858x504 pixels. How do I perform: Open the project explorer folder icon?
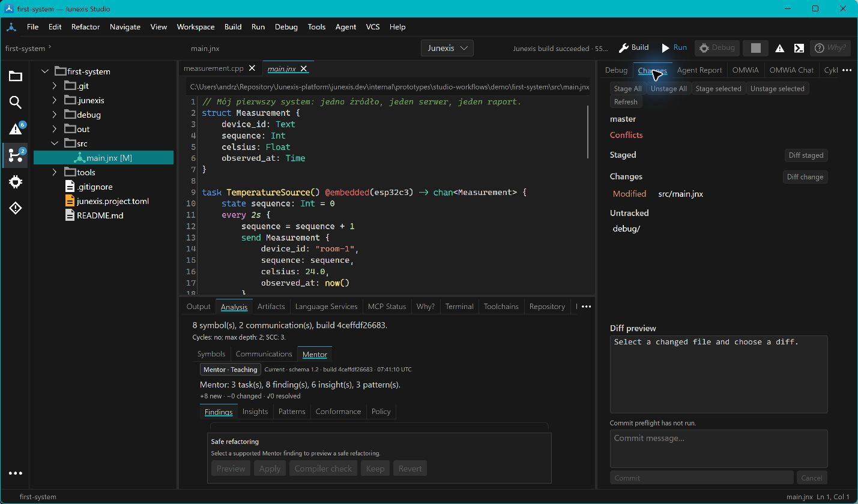click(x=16, y=76)
